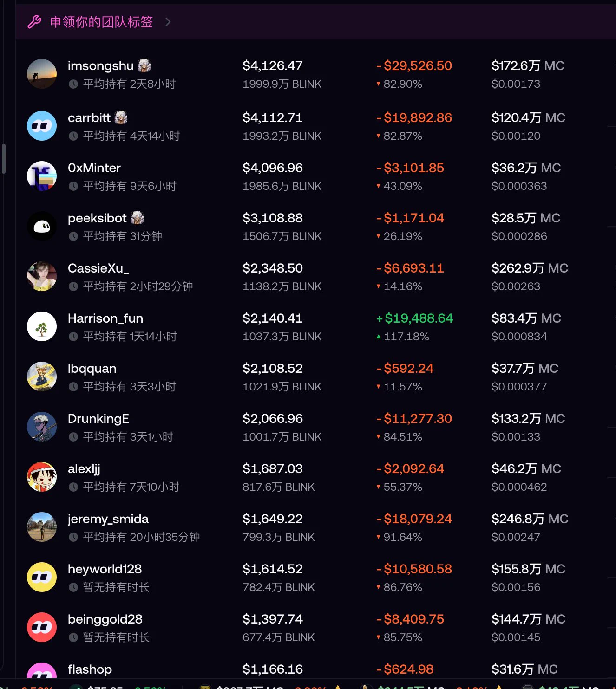Image resolution: width=616 pixels, height=689 pixels.
Task: Open heyworld128's yellow avatar icon
Action: [42, 577]
